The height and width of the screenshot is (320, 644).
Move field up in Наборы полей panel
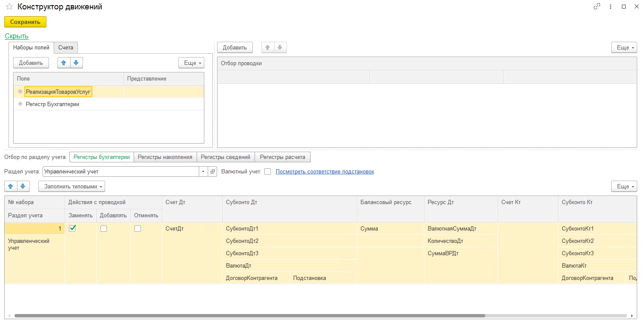tap(64, 63)
